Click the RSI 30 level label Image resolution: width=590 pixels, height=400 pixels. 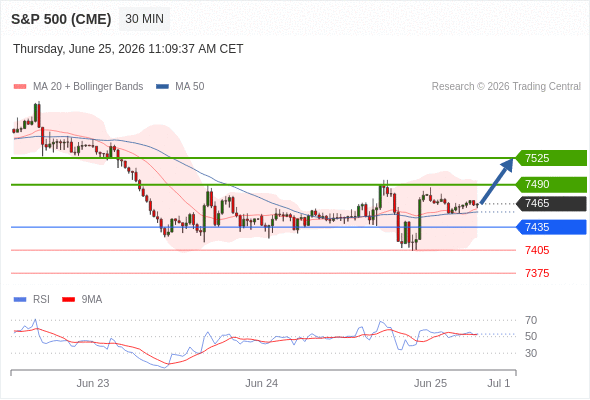531,353
